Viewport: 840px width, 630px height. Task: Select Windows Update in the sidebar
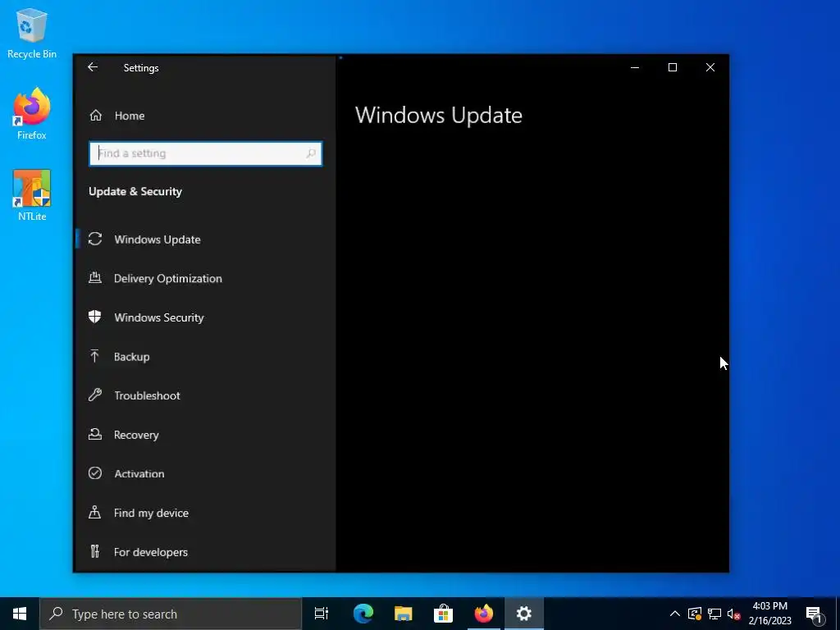coord(205,240)
